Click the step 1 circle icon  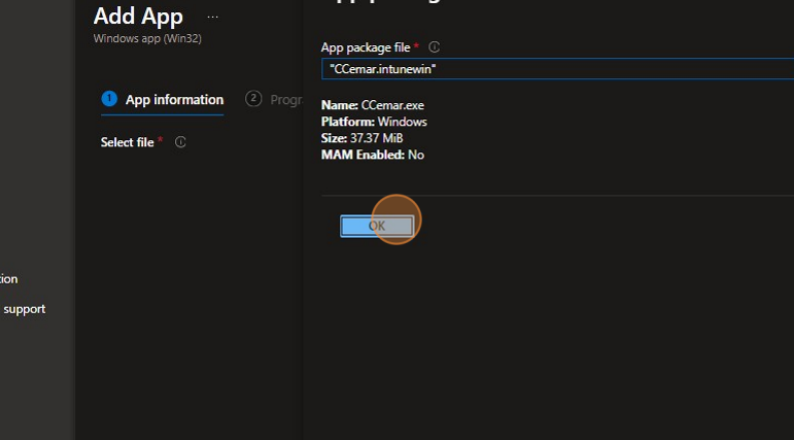click(110, 99)
